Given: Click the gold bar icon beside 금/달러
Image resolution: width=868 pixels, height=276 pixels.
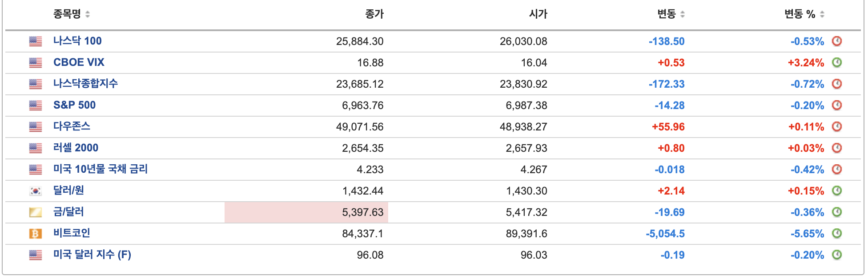Looking at the screenshot, I should pos(34,212).
